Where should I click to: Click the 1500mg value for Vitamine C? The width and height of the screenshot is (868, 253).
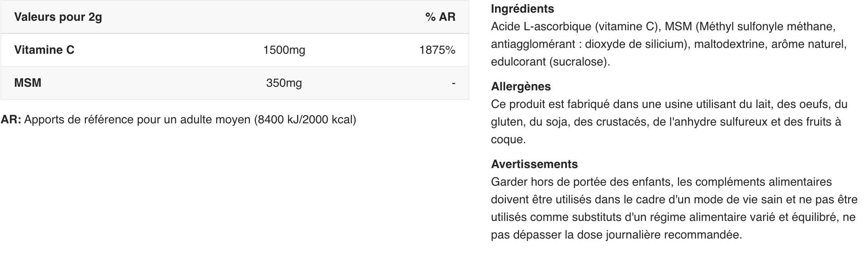[x=284, y=50]
